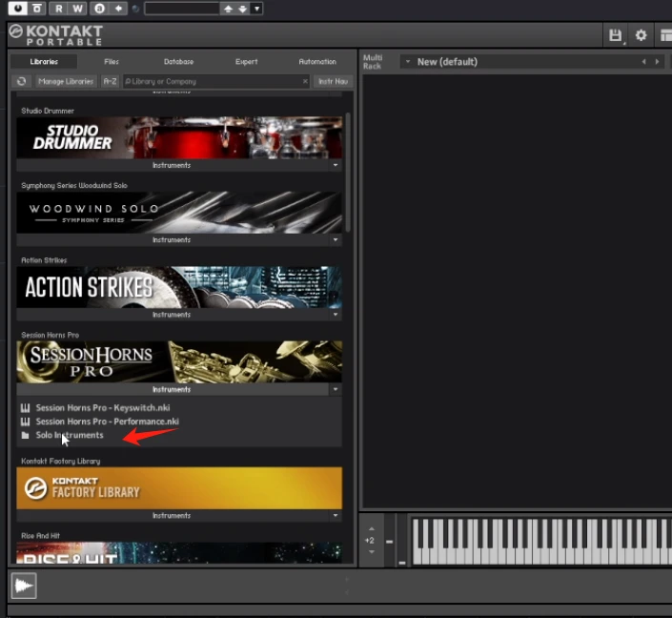Click the Studio Drummer library banner
This screenshot has height=618, width=672.
179,137
